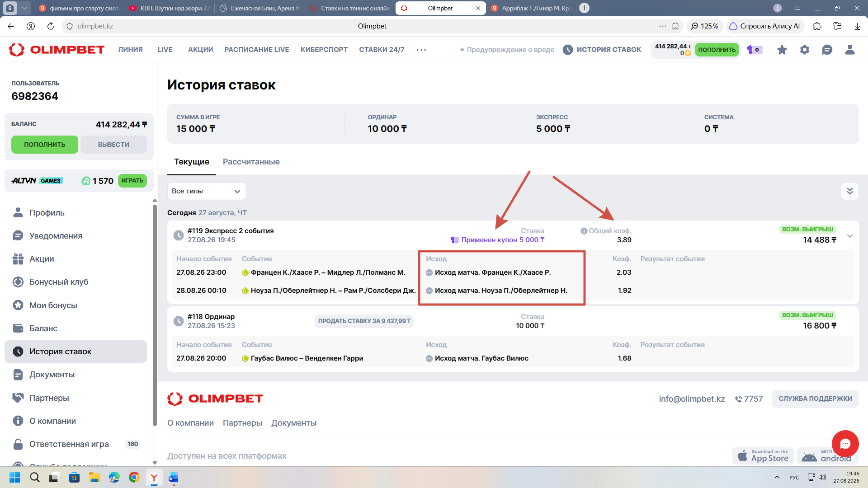Click the sidebar vertical scrollbar

pyautogui.click(x=155, y=315)
